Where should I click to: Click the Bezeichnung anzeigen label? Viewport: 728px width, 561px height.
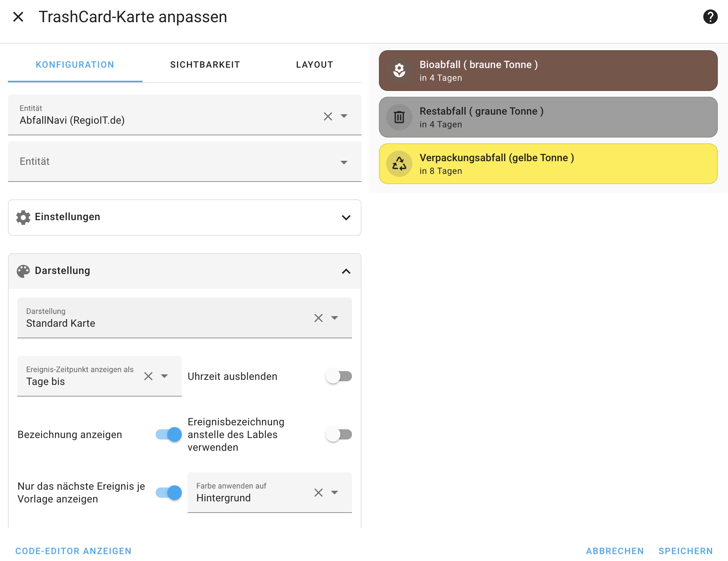click(x=70, y=434)
